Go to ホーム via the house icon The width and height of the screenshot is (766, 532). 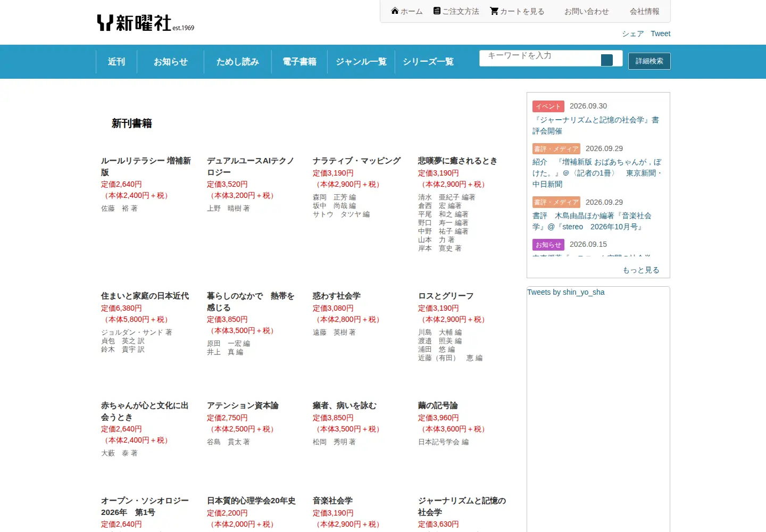(x=407, y=11)
